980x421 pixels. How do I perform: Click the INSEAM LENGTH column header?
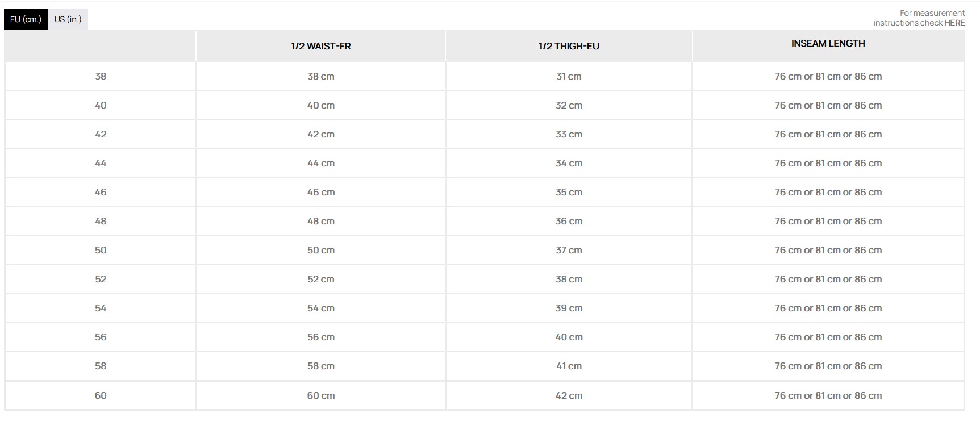pyautogui.click(x=828, y=44)
